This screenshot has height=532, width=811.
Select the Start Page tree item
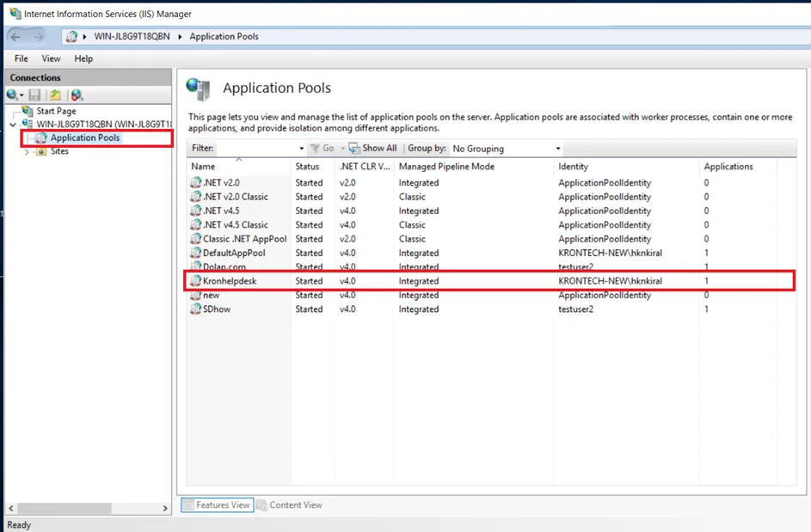click(x=57, y=111)
